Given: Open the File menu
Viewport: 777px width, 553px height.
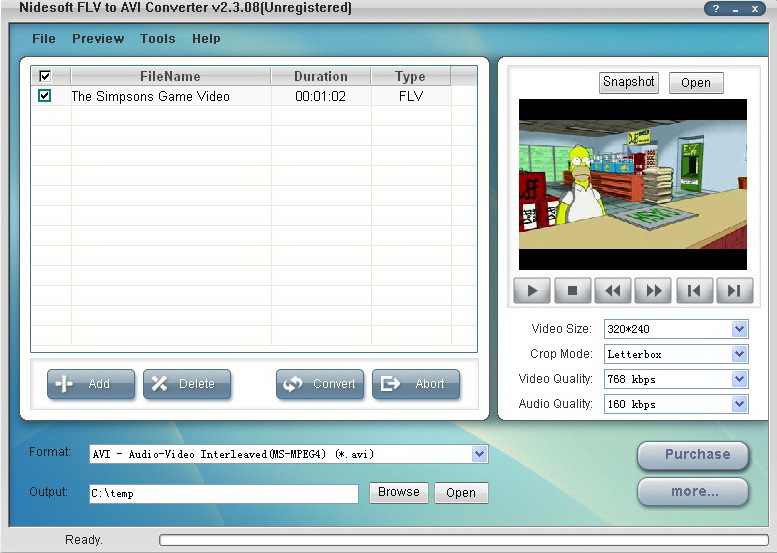Looking at the screenshot, I should (x=44, y=39).
